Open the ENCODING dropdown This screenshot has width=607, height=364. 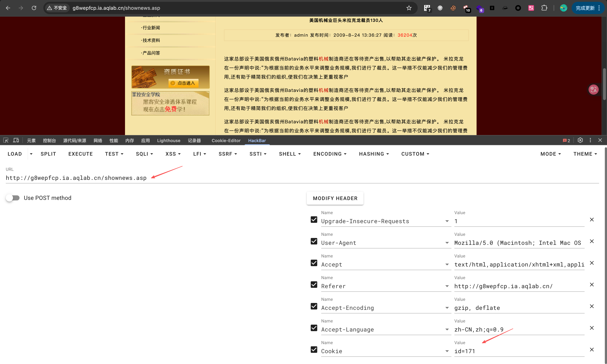click(x=330, y=154)
